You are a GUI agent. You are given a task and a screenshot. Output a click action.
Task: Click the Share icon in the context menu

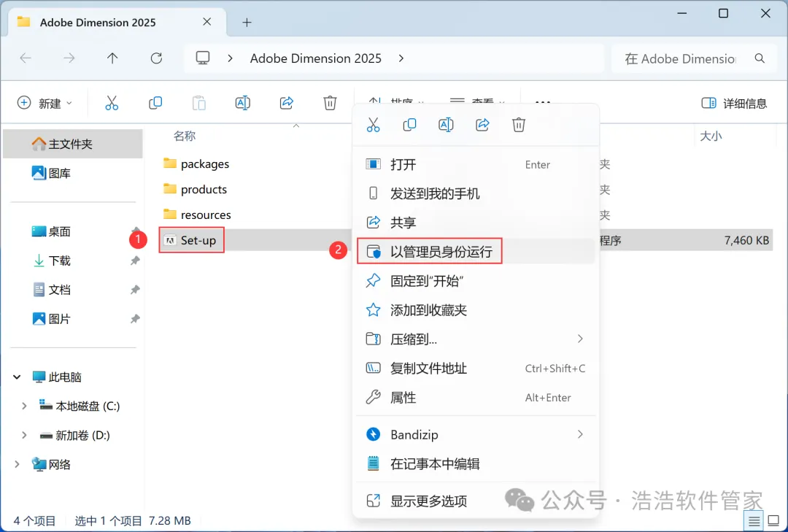point(482,125)
